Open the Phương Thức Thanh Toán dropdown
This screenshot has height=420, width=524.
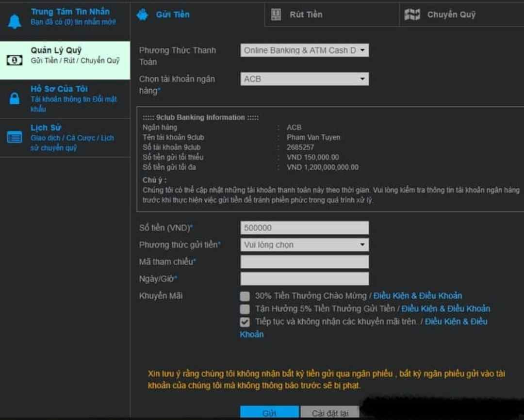point(304,50)
